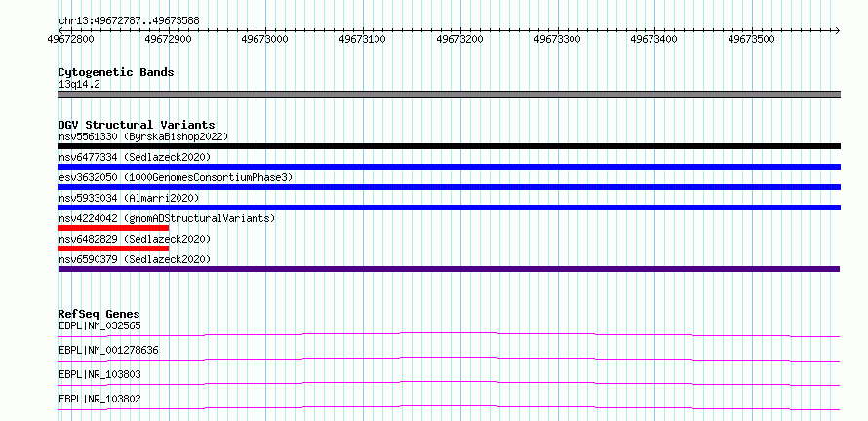Image resolution: width=868 pixels, height=421 pixels.
Task: Click the blue esv3632050 variant bar
Action: pos(449,187)
